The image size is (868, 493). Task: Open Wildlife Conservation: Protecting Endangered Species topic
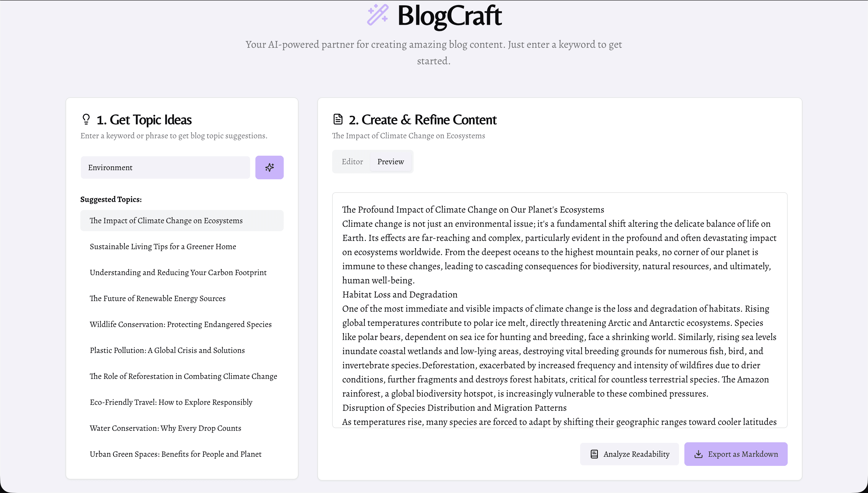[x=180, y=324]
